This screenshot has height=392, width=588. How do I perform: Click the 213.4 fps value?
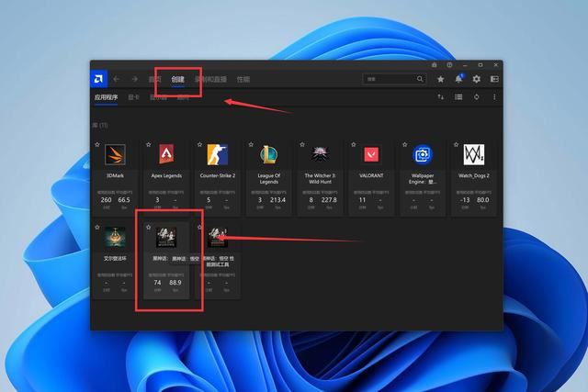pos(277,200)
